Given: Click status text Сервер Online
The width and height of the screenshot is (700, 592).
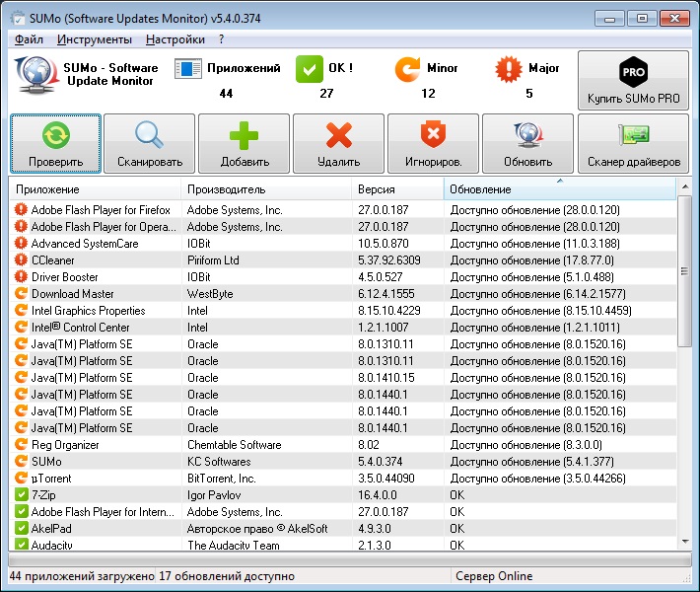Looking at the screenshot, I should coord(494,576).
